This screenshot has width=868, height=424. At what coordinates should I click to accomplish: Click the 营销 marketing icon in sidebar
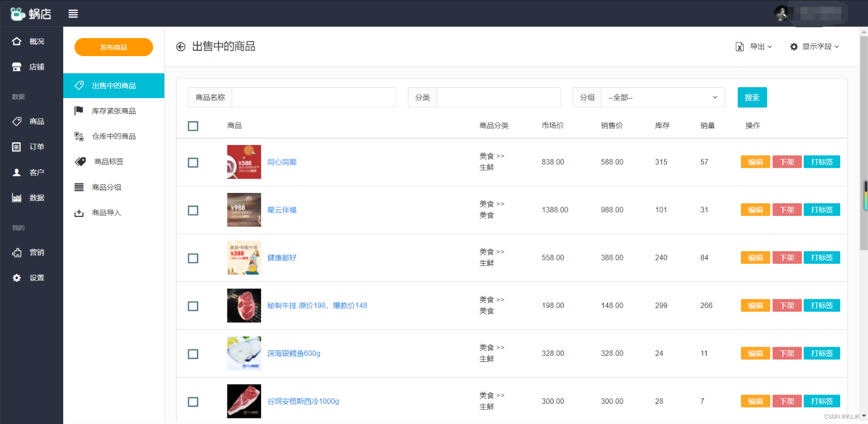tap(17, 252)
